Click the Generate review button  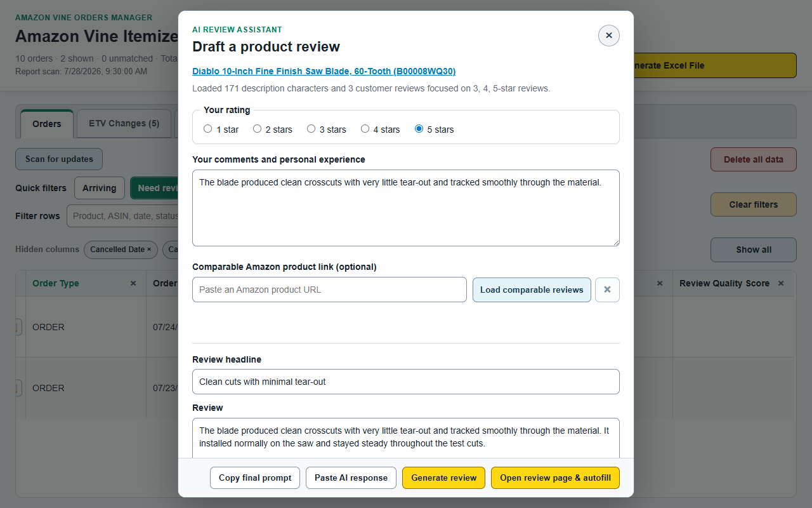click(x=443, y=478)
